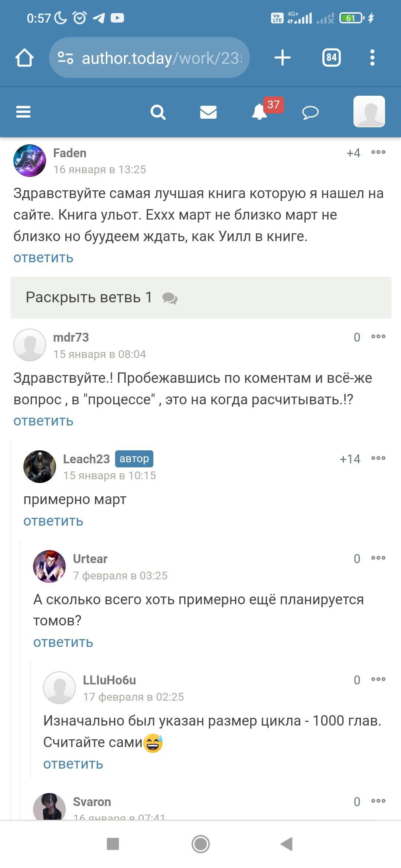
Task: Open private messages envelope icon
Action: click(208, 112)
